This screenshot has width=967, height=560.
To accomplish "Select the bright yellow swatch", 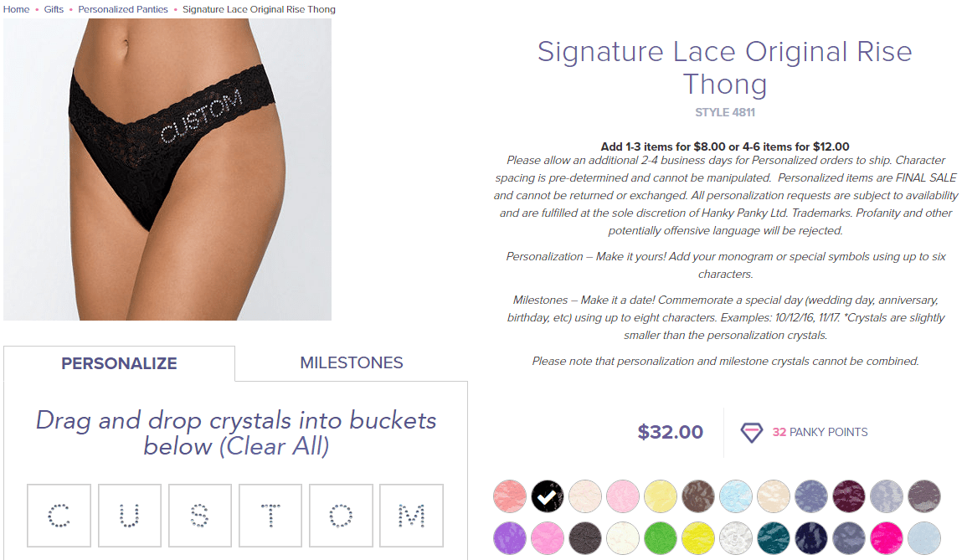I will point(698,537).
